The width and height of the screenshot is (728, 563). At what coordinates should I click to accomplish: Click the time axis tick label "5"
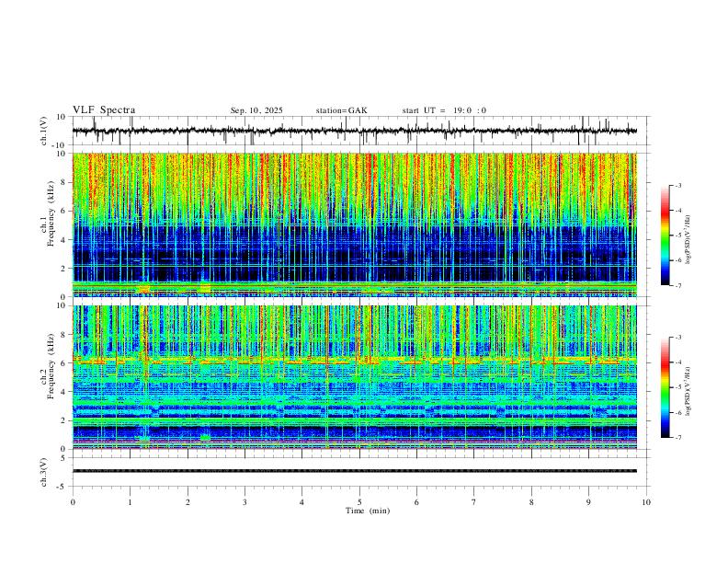359,502
